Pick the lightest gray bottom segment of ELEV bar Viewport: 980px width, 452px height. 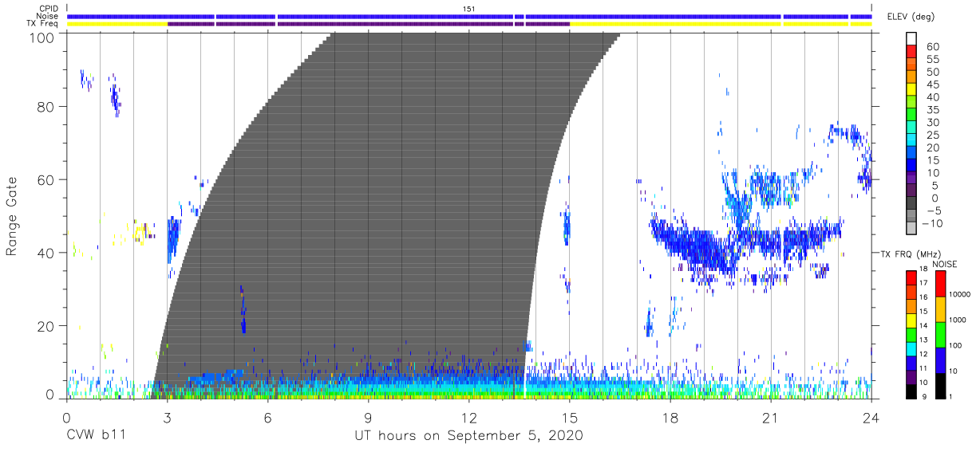pyautogui.click(x=911, y=227)
